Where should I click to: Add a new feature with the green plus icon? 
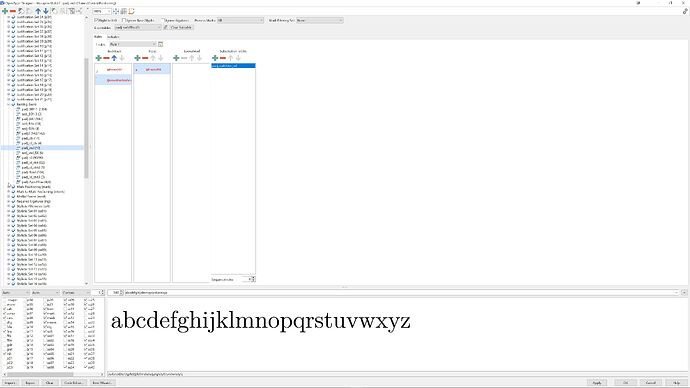point(5,11)
